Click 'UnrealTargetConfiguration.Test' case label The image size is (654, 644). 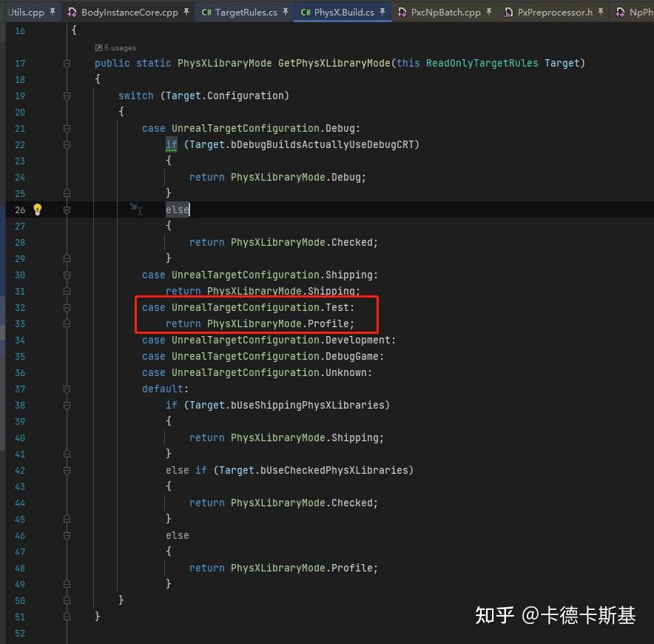[260, 307]
